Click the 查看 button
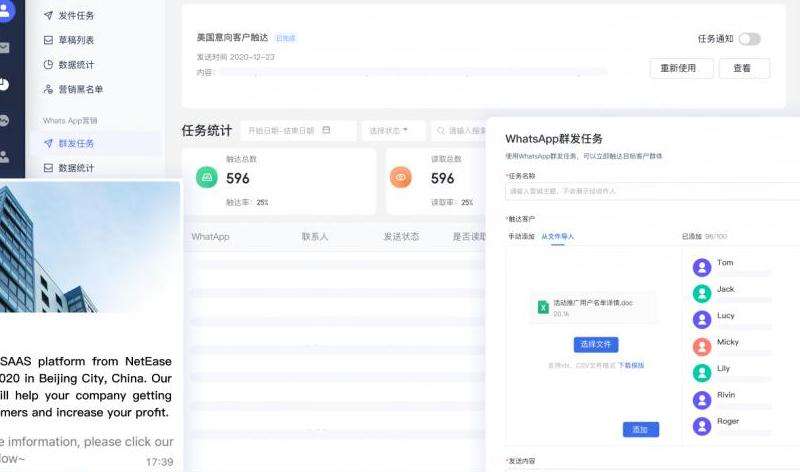800x472 pixels. (x=744, y=68)
